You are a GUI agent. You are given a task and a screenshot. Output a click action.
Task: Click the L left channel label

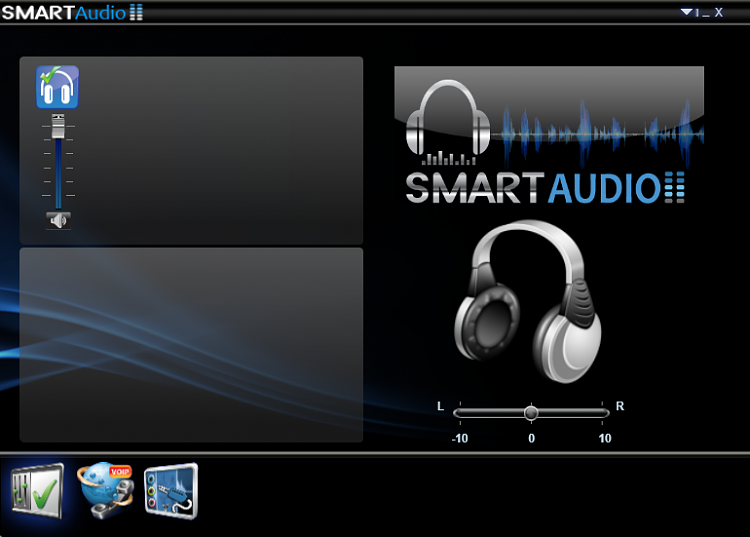(441, 406)
